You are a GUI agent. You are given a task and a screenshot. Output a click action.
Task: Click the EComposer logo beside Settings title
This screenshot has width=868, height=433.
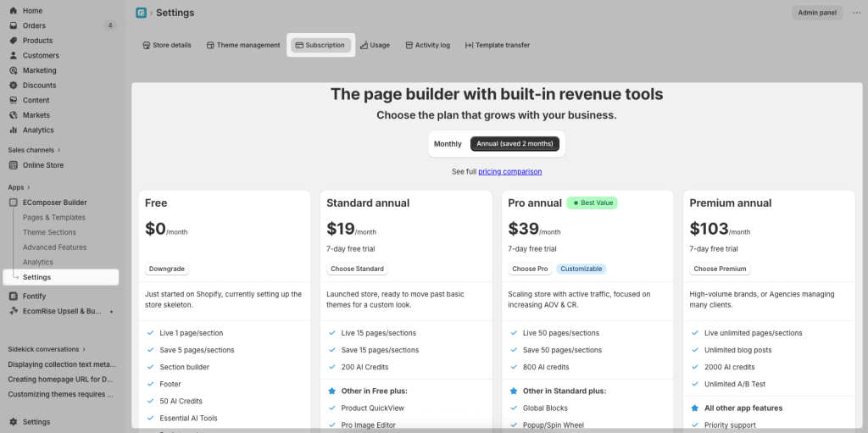coord(142,13)
